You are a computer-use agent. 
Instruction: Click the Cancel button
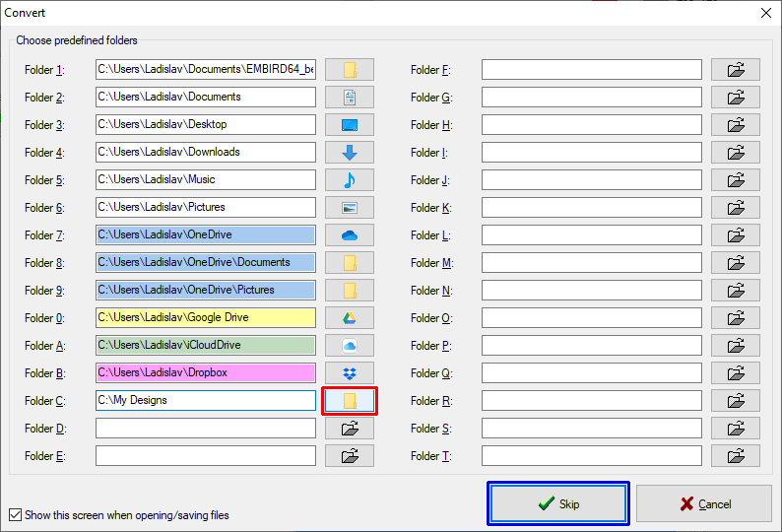(x=704, y=503)
